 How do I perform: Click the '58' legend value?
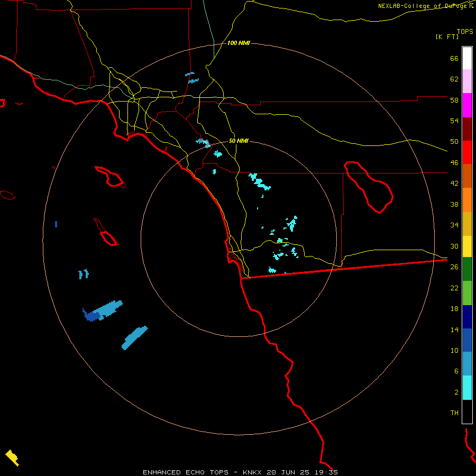[454, 100]
